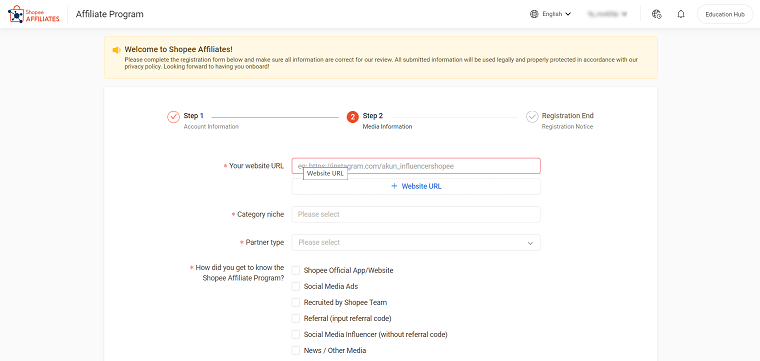Check Social Media Ads option
Image resolution: width=760 pixels, height=361 pixels.
(x=296, y=286)
